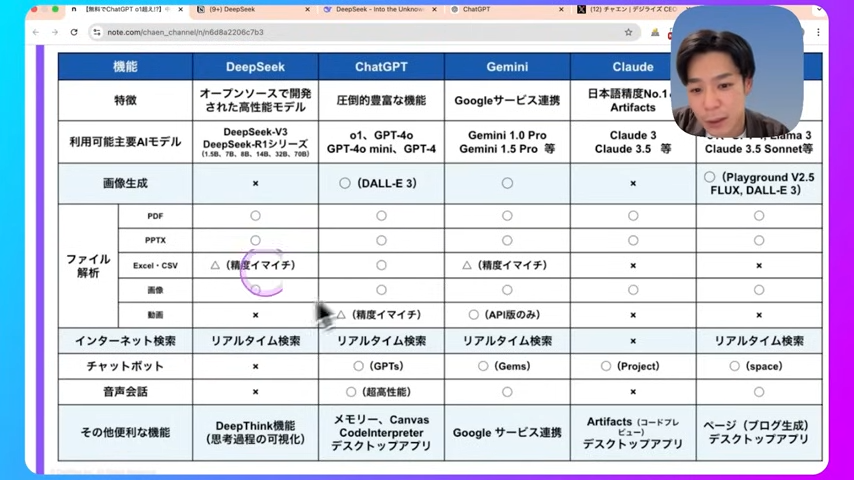The image size is (854, 480).
Task: Open the site information icon in address bar
Action: [x=97, y=32]
